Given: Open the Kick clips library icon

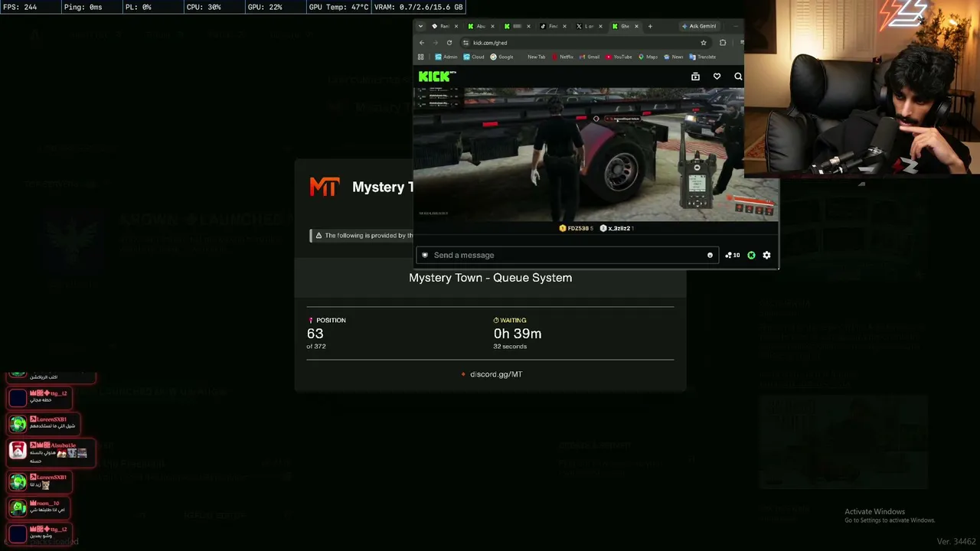Looking at the screenshot, I should point(695,77).
